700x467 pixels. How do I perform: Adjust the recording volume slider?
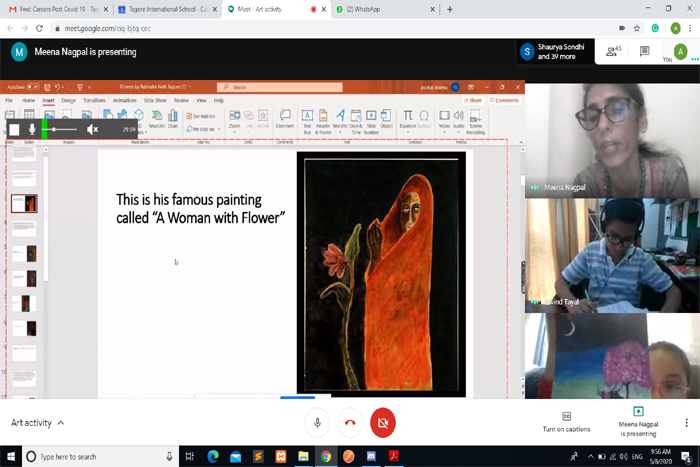coord(61,129)
